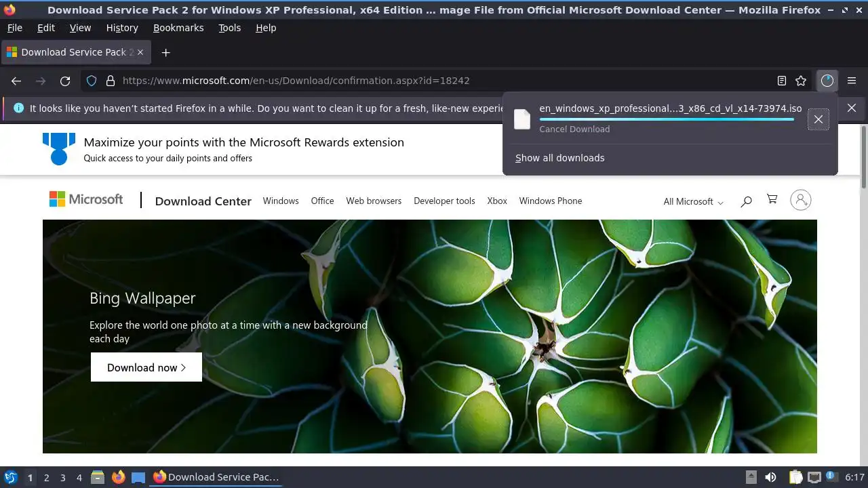Screen dimensions: 868x488
Task: Select the Download Service Pack tab
Action: pos(77,52)
